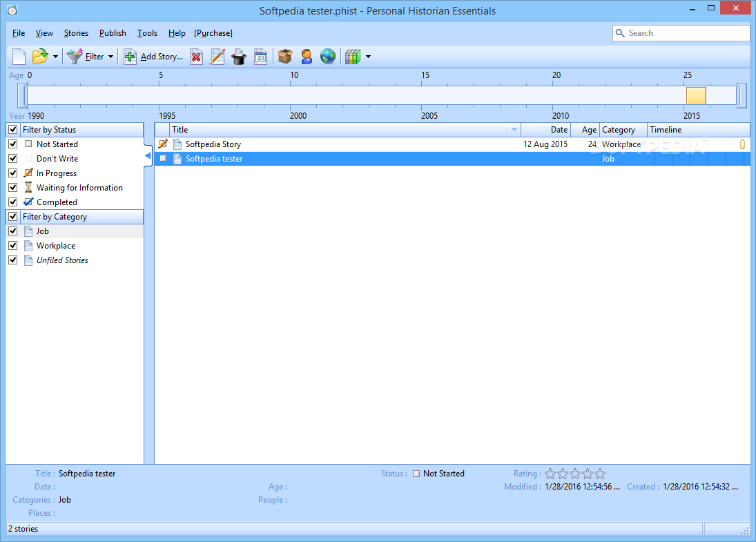Click the first rating star
The height and width of the screenshot is (542, 756).
point(550,474)
